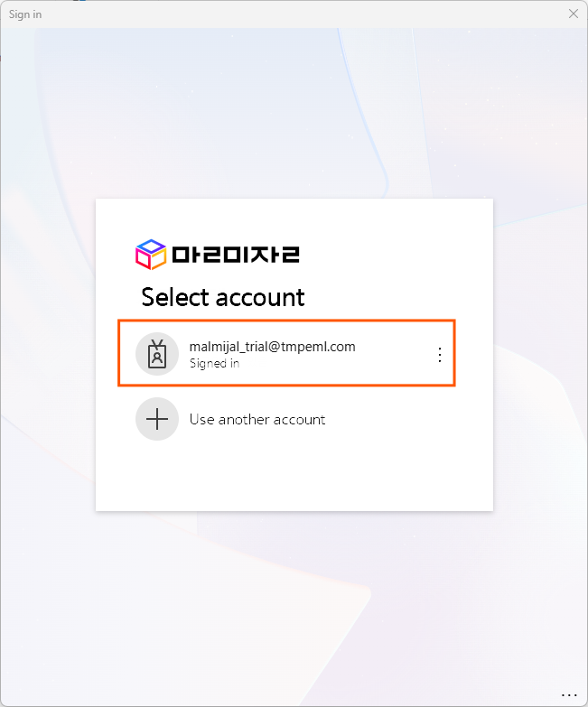588x707 pixels.
Task: Click the Korean brand name text
Action: click(236, 255)
